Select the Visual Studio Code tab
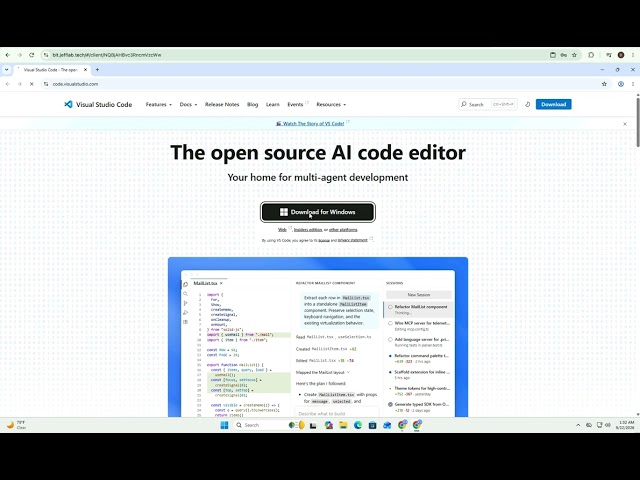Viewport: 640px width, 480px height. tap(51, 70)
